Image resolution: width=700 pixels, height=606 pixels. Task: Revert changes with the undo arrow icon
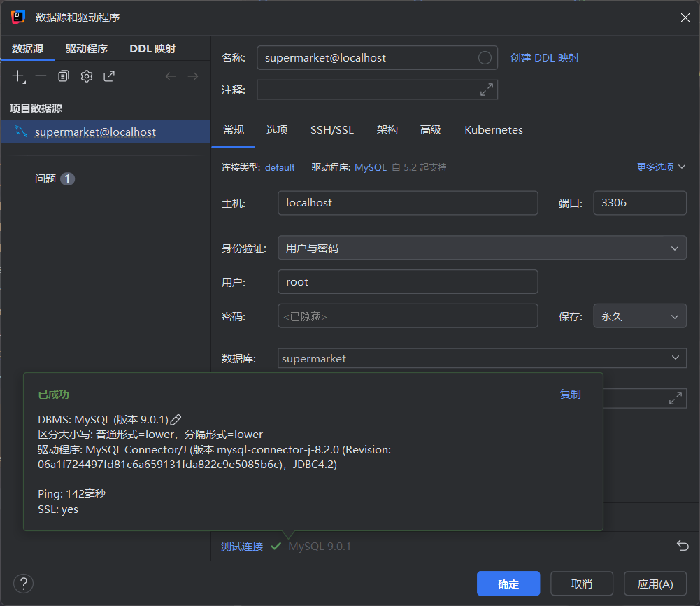pos(683,546)
